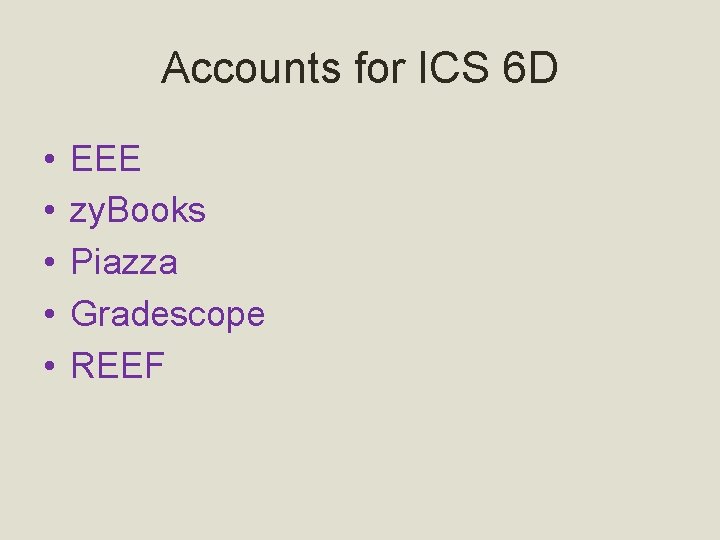This screenshot has height=540, width=720.
Task: Open the Gradescope link
Action: click(x=168, y=315)
